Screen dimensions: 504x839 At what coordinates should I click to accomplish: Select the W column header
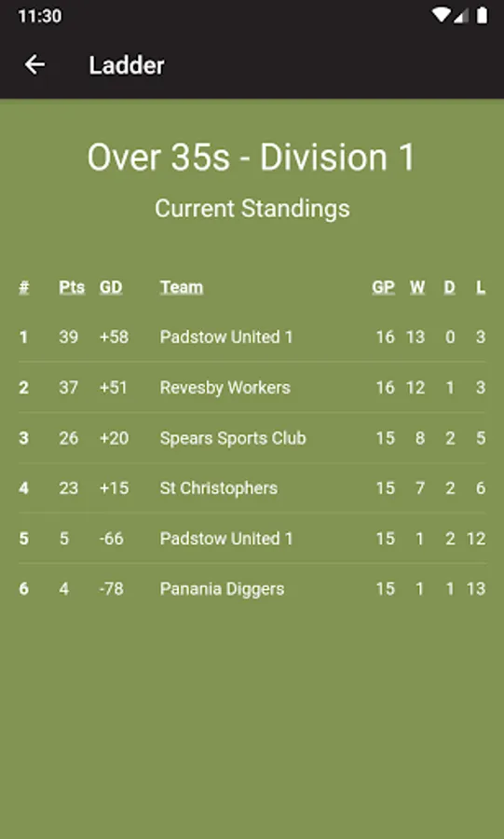[417, 287]
